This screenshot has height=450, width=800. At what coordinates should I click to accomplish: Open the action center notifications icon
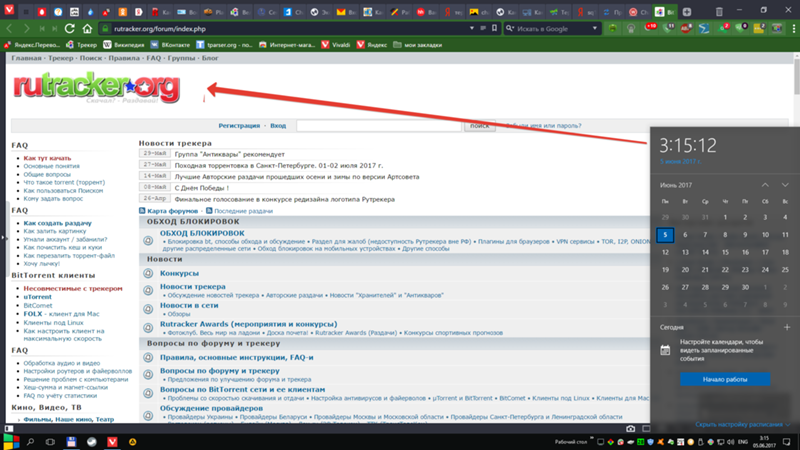[x=787, y=442]
